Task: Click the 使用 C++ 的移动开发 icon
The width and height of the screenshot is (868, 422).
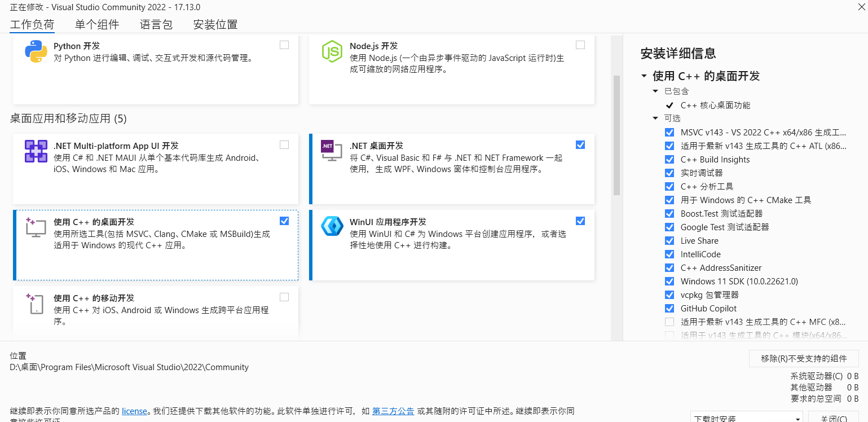Action: click(x=35, y=303)
